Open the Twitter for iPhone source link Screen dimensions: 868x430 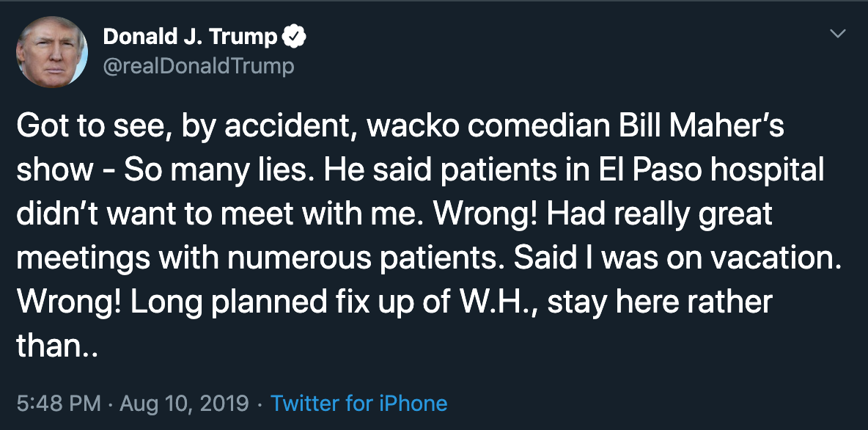tap(358, 403)
